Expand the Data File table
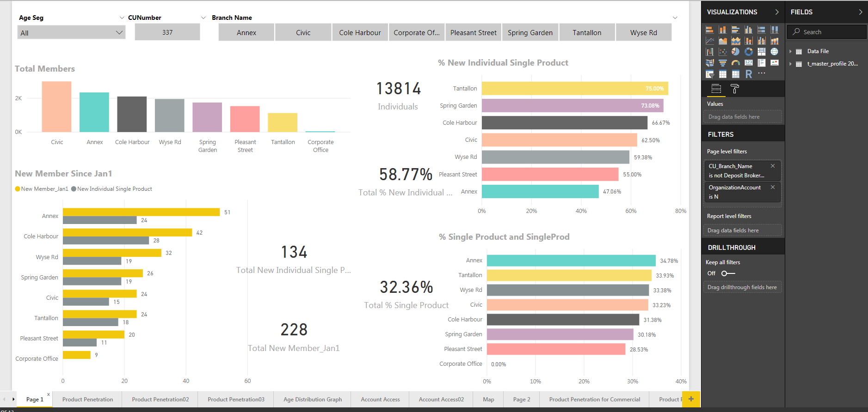Screen dimensions: 868x412 (x=791, y=51)
